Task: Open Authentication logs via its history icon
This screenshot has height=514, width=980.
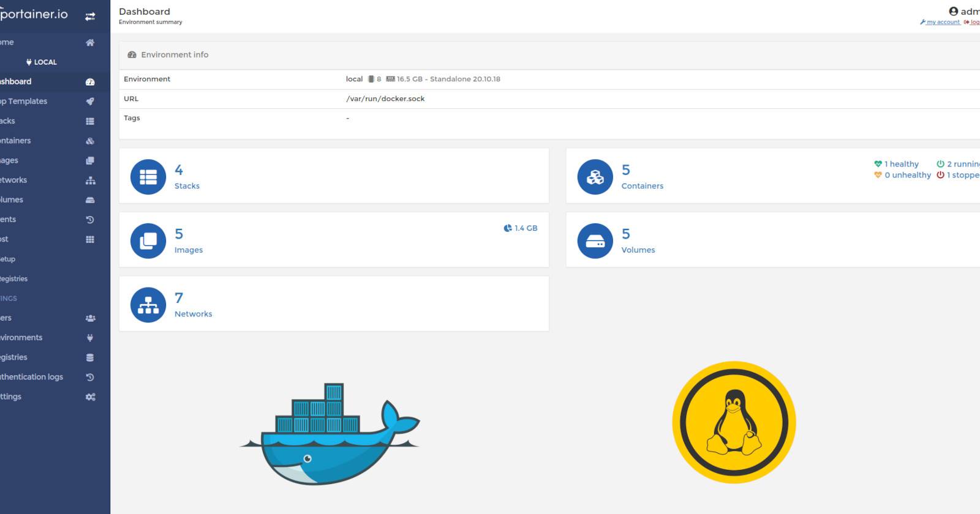Action: coord(90,377)
